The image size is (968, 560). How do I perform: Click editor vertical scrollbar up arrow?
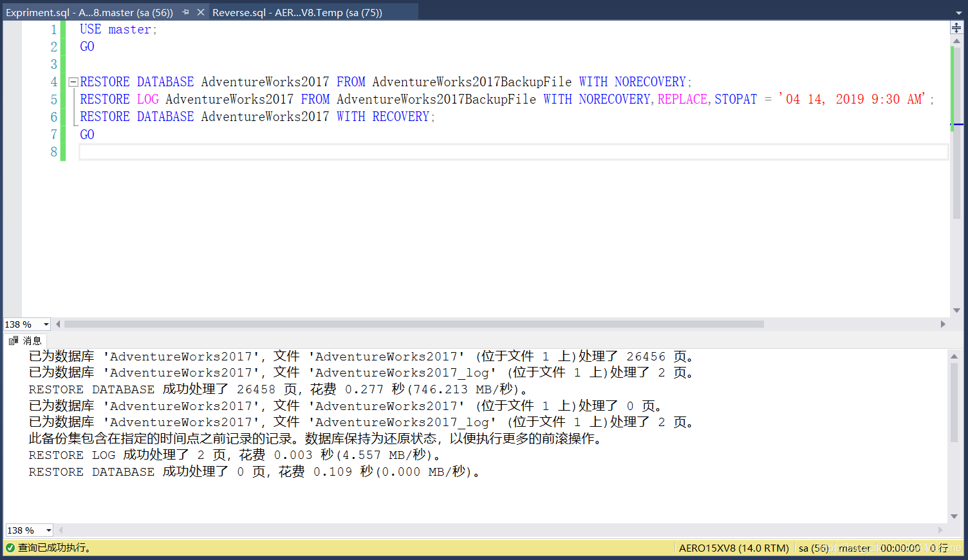pos(956,41)
